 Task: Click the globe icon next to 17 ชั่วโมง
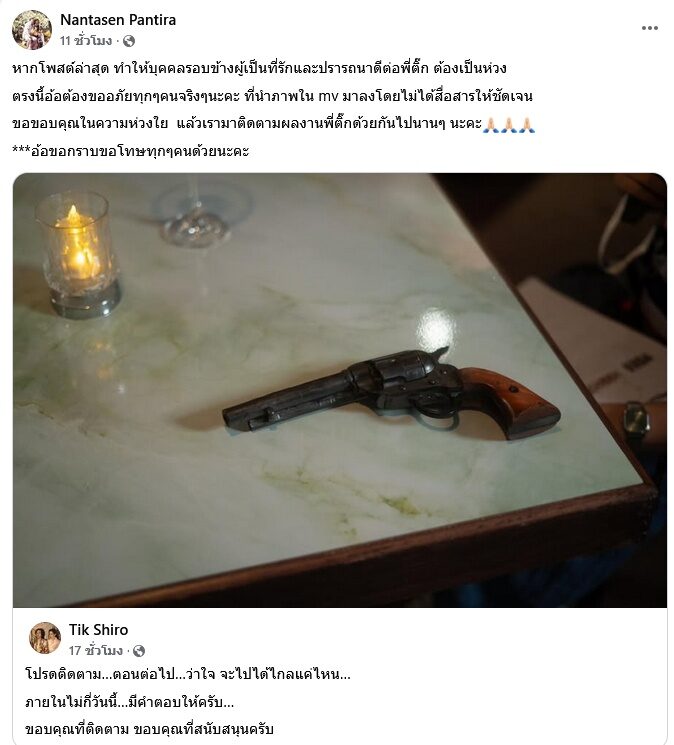(139, 651)
